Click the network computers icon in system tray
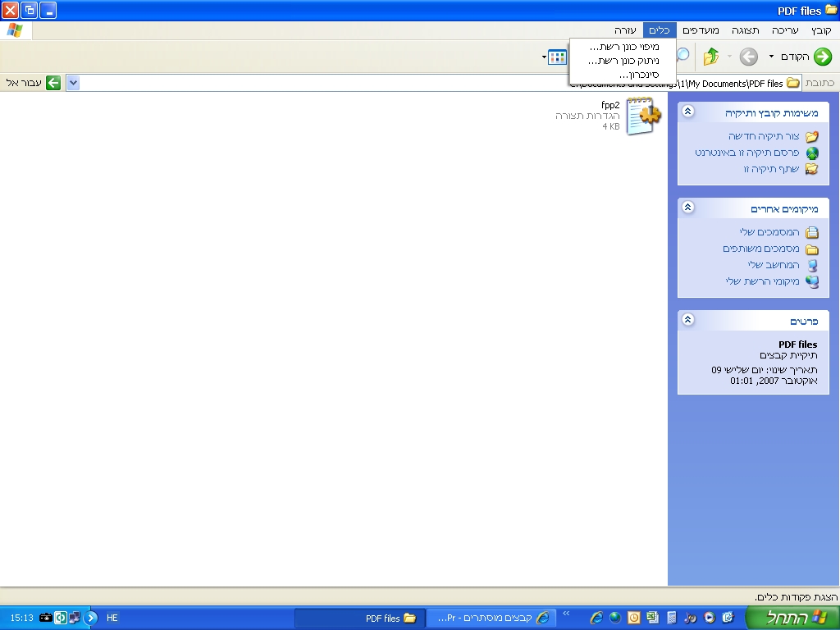Image resolution: width=840 pixels, height=630 pixels. pyautogui.click(x=74, y=618)
